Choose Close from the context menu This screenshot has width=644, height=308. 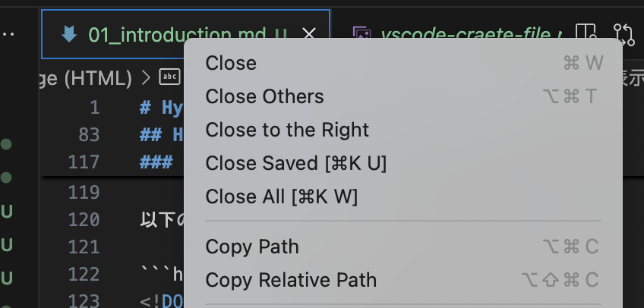point(231,63)
